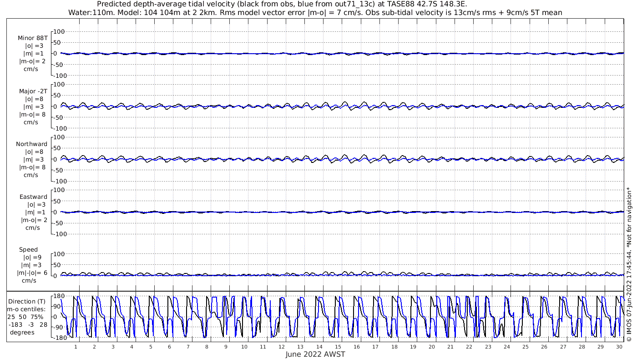
Task: Click date tick '5' on the time axis
Action: (x=151, y=347)
